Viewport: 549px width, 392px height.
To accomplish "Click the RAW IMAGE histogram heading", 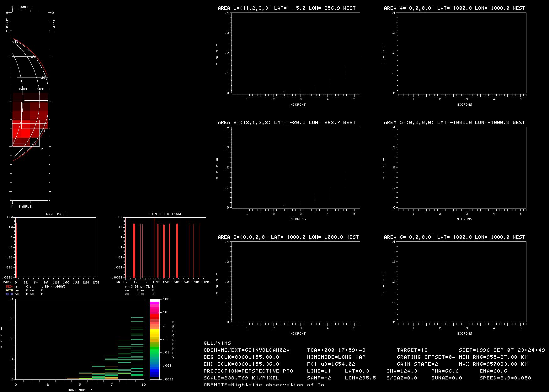I will 56,214.
